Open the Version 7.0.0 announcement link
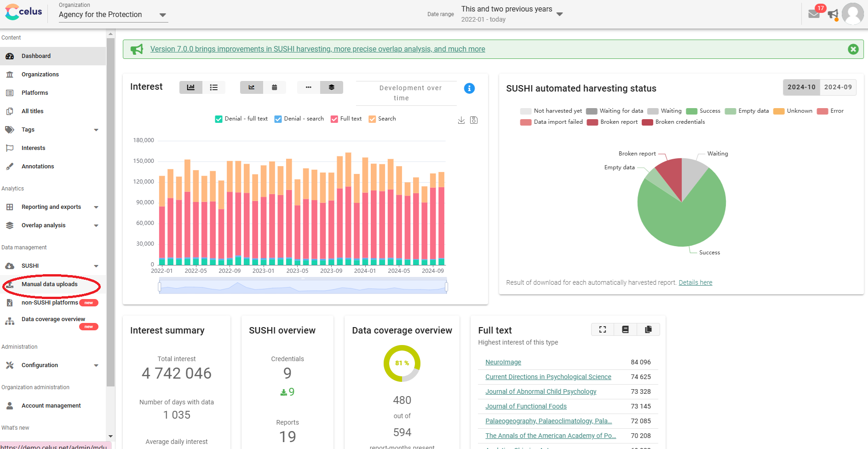The height and width of the screenshot is (449, 868). click(317, 49)
